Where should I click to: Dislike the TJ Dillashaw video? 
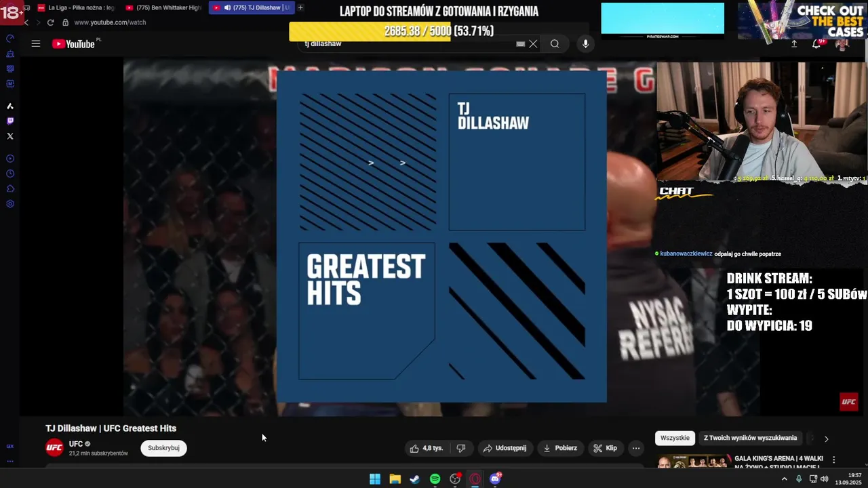[x=461, y=448]
